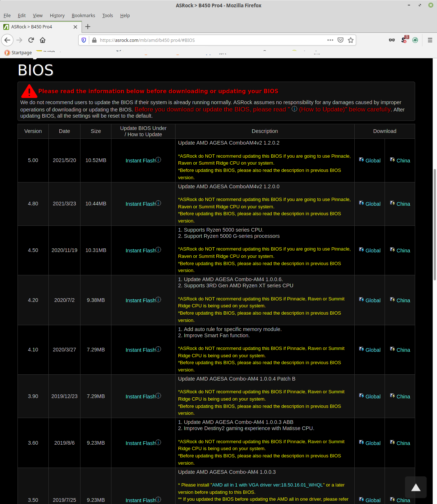Image resolution: width=437 pixels, height=504 pixels.
Task: Open the Bookmarks menu
Action: [x=83, y=16]
